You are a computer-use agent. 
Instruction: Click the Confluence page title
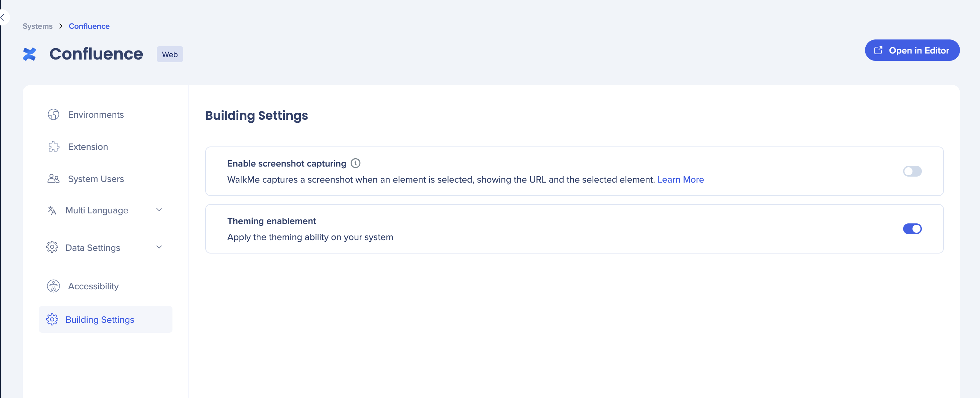[x=96, y=54]
